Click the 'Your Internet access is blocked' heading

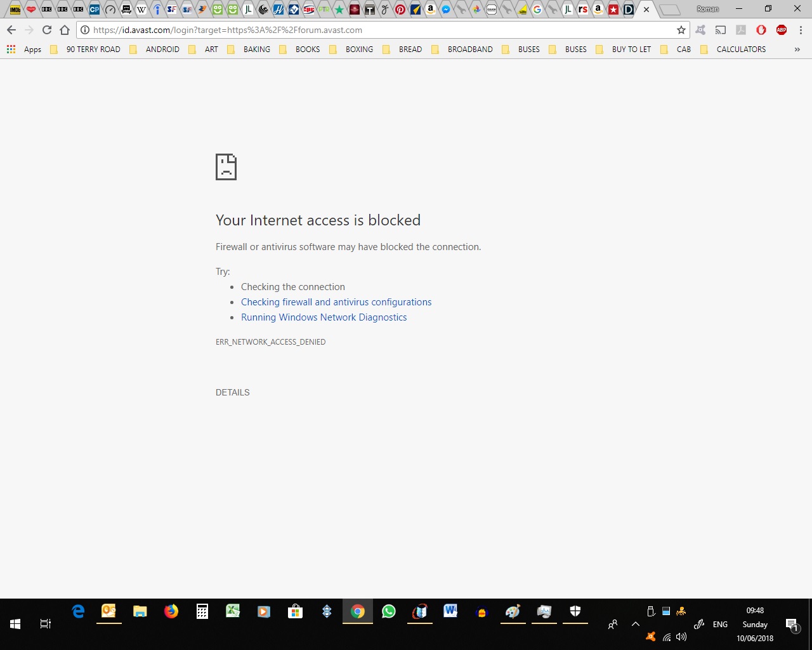coord(318,220)
